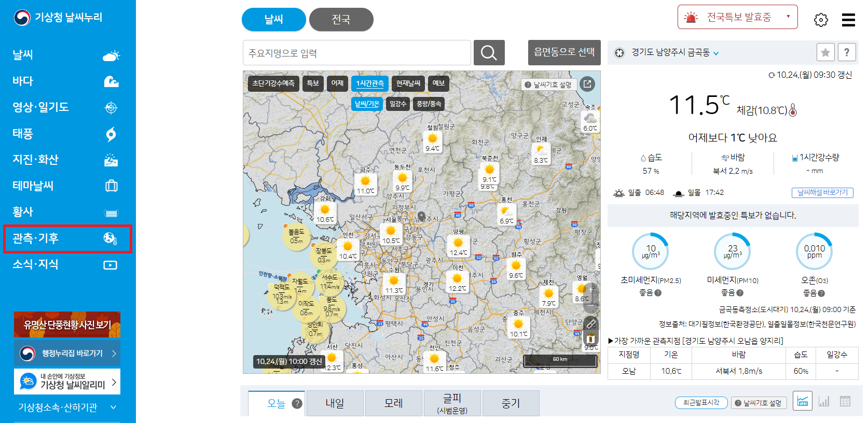
Task: Click the 영상·일기도 satellite icon
Action: (111, 108)
